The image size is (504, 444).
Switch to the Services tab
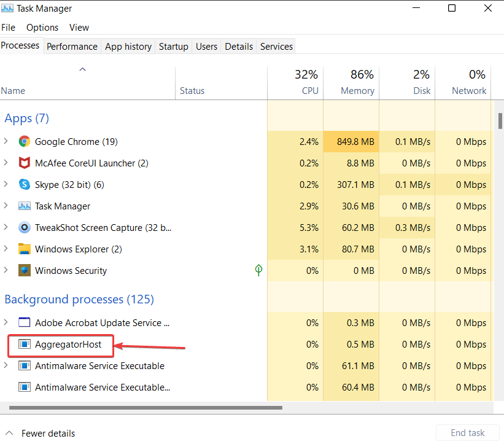click(276, 47)
